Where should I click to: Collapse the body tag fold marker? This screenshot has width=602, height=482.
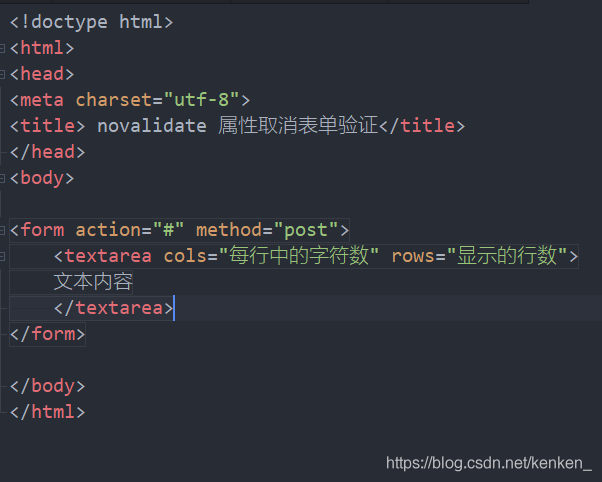pos(2,178)
